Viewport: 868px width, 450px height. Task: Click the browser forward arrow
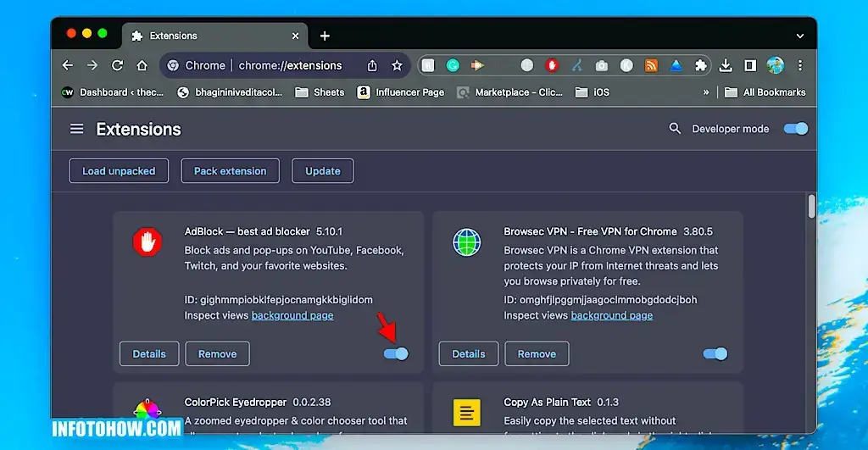[92, 65]
